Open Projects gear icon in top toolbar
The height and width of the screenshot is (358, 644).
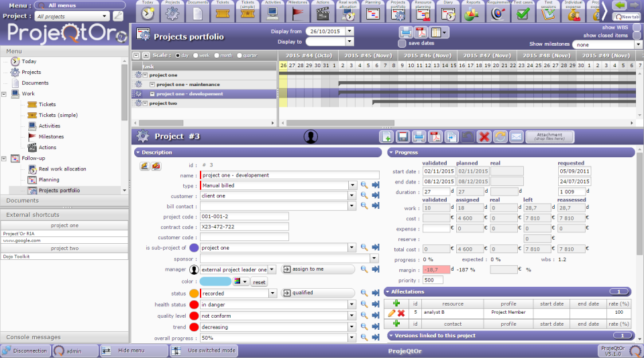click(172, 13)
